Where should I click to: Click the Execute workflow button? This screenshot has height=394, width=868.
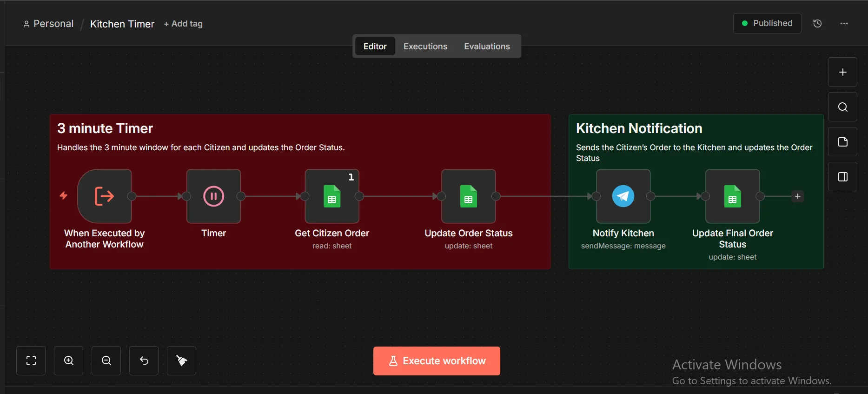[437, 361]
